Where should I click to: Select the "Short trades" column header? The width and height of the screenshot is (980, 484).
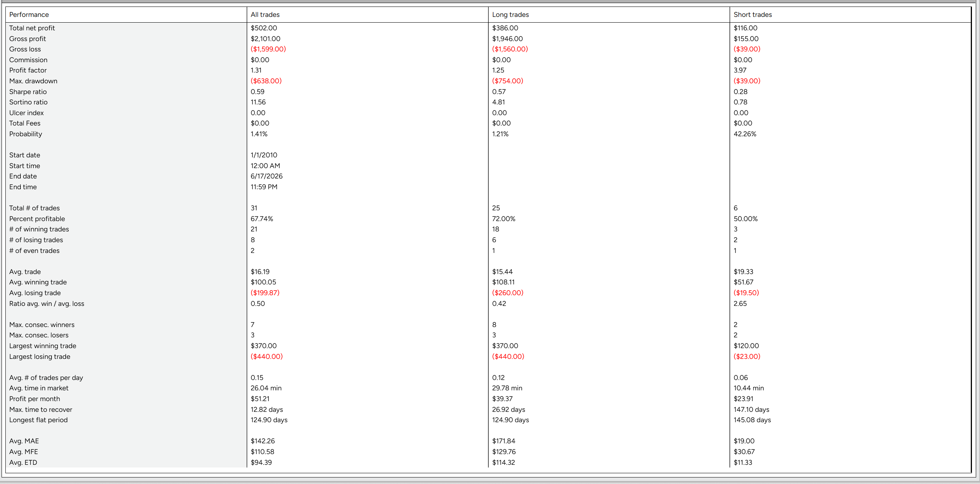click(753, 15)
